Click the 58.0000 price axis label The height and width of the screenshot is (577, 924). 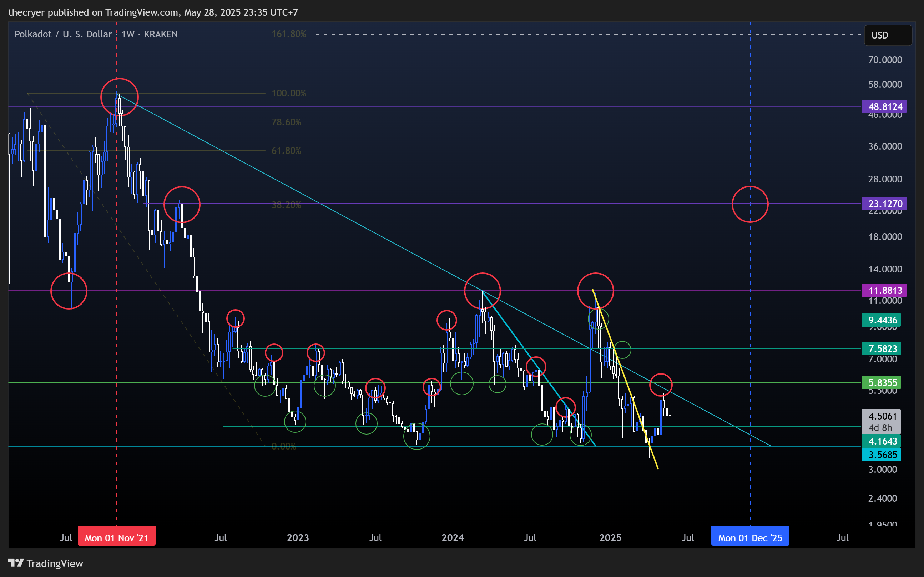tap(885, 84)
